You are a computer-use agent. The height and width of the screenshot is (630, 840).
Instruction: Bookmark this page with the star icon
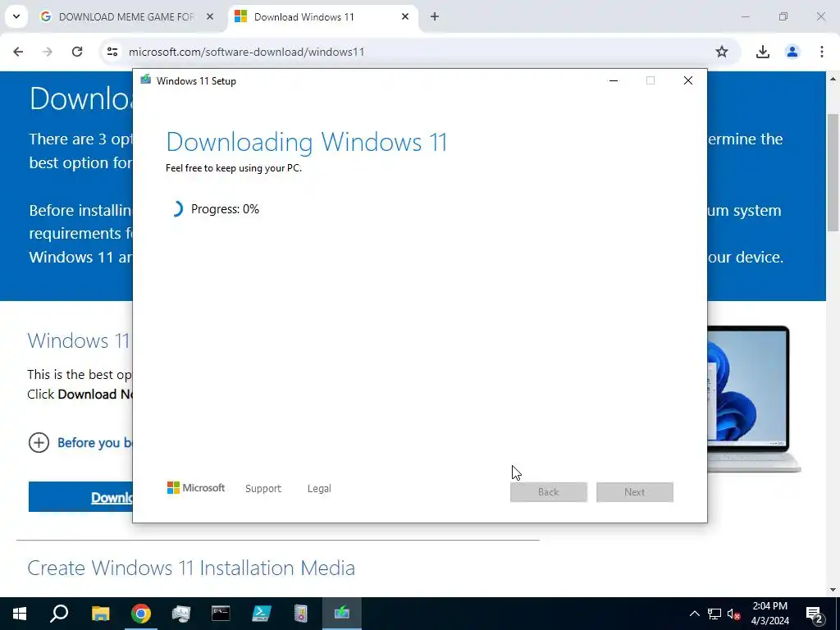722,52
